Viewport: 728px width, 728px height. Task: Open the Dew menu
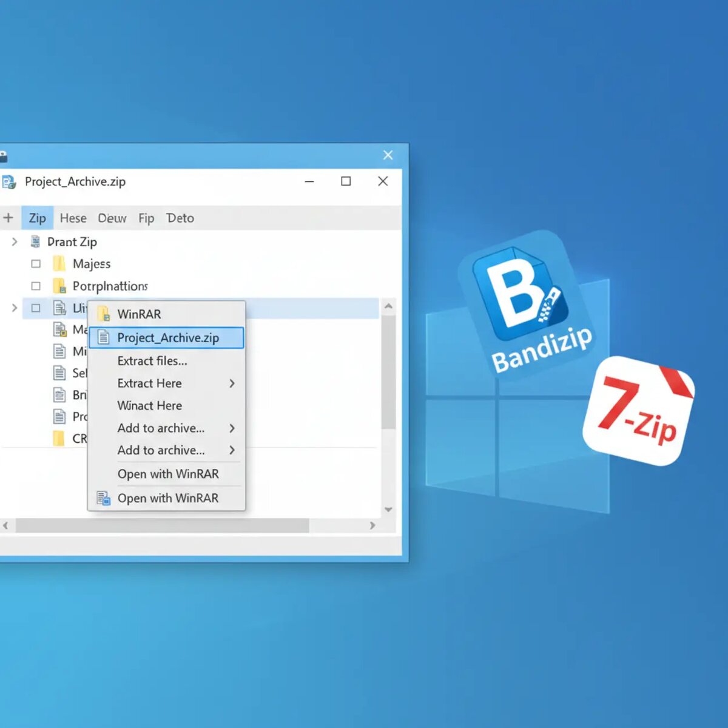pos(112,218)
